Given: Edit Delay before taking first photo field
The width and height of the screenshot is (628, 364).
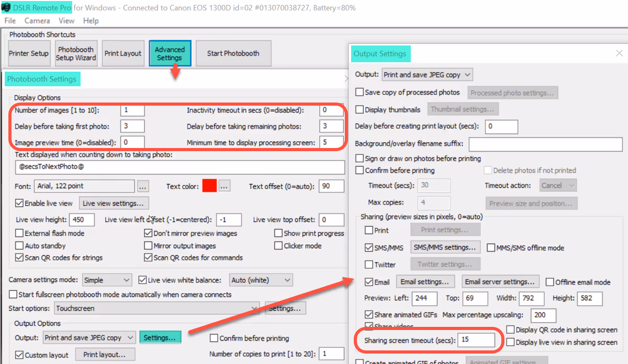Looking at the screenshot, I should click(x=132, y=126).
